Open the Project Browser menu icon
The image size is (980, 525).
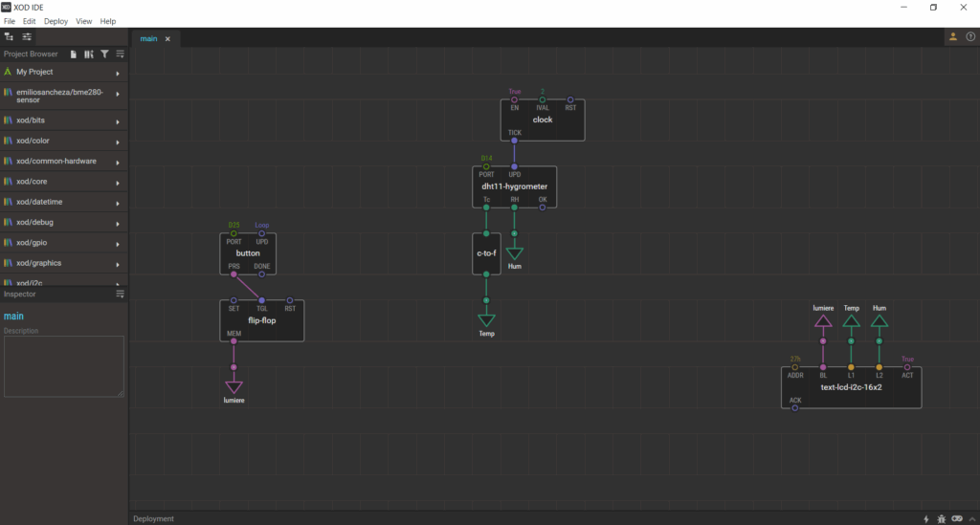pos(120,55)
